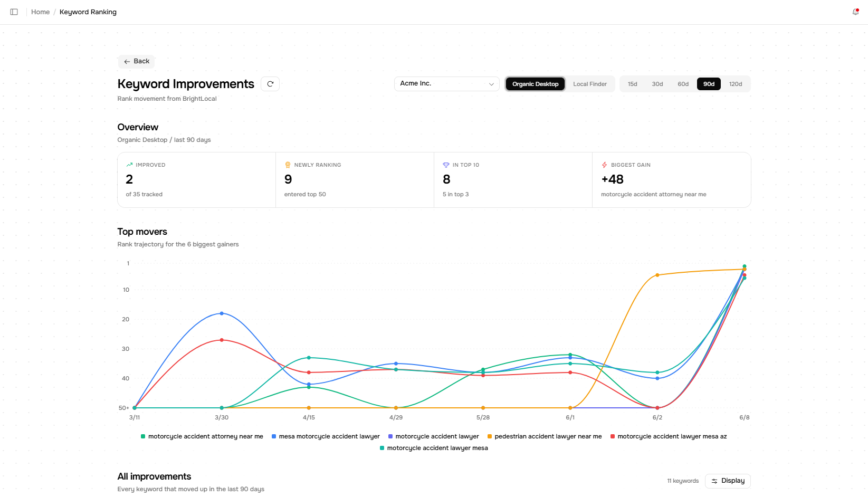Screen dimensions: 868x497
Task: Select the 30d time range
Action: coord(657,84)
